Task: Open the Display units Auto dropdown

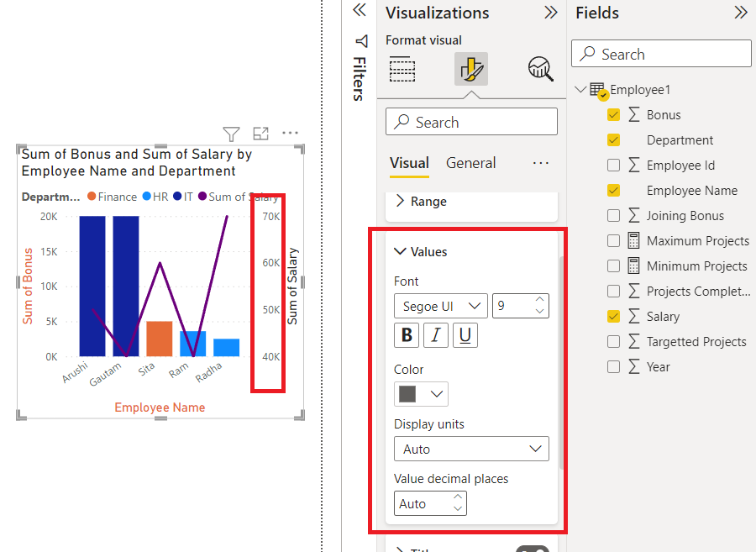Action: 471,449
